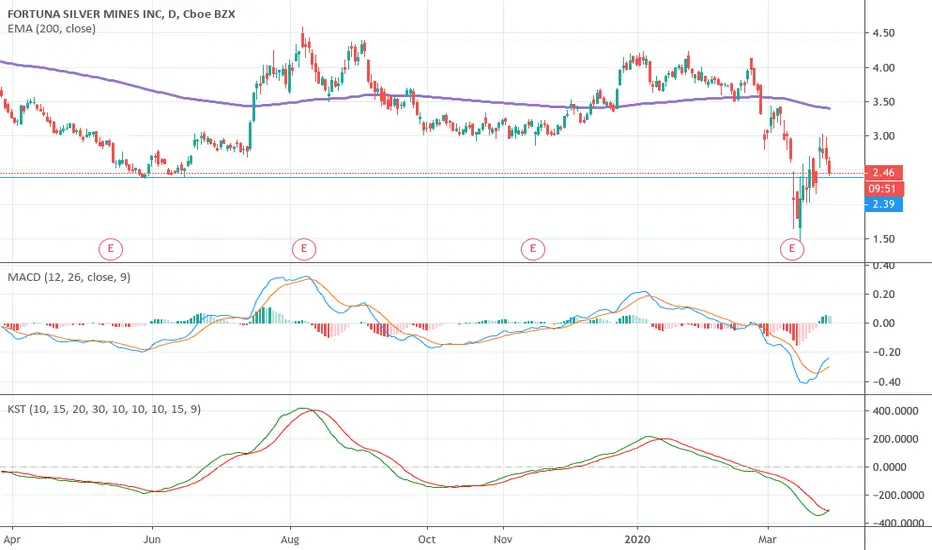Viewport: 932px width, 550px height.
Task: Click the Jun date label on time axis
Action: 152,539
